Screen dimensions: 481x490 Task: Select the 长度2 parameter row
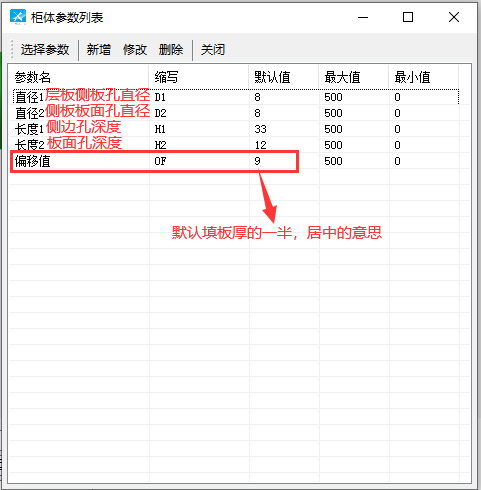236,145
